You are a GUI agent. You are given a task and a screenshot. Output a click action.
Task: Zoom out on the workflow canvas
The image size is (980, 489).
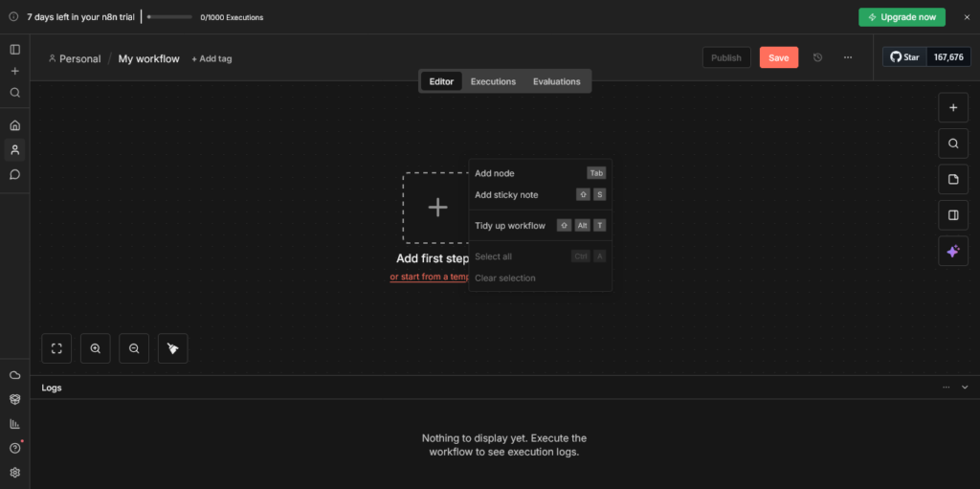(x=134, y=348)
